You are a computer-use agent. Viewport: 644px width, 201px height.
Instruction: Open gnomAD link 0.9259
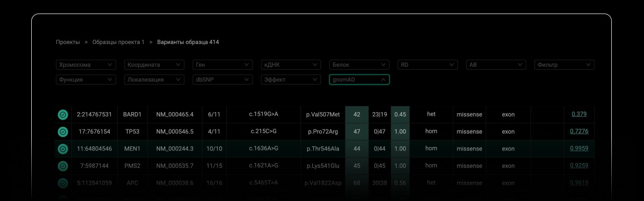point(579,165)
